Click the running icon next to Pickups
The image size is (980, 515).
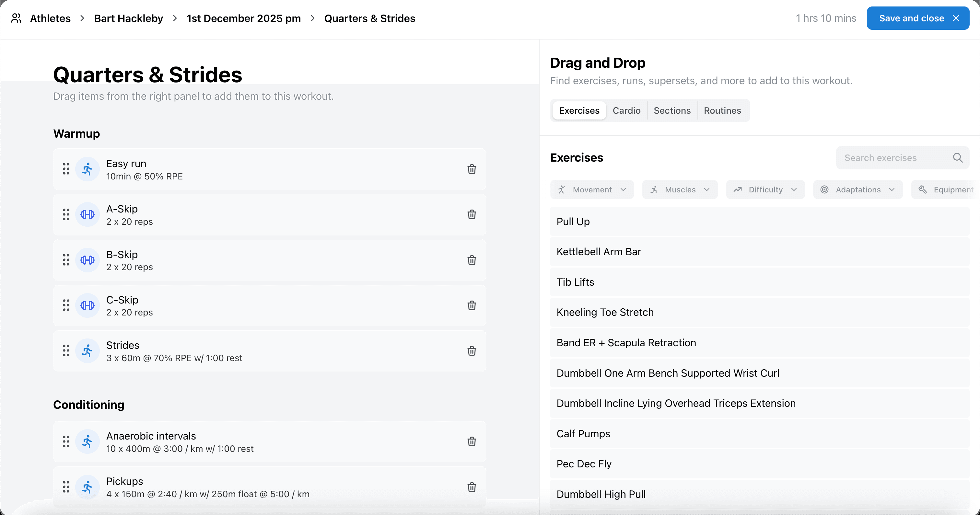tap(87, 487)
